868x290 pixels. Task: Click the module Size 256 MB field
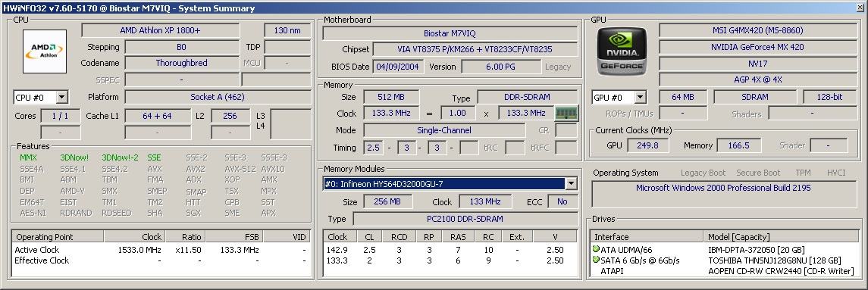389,201
